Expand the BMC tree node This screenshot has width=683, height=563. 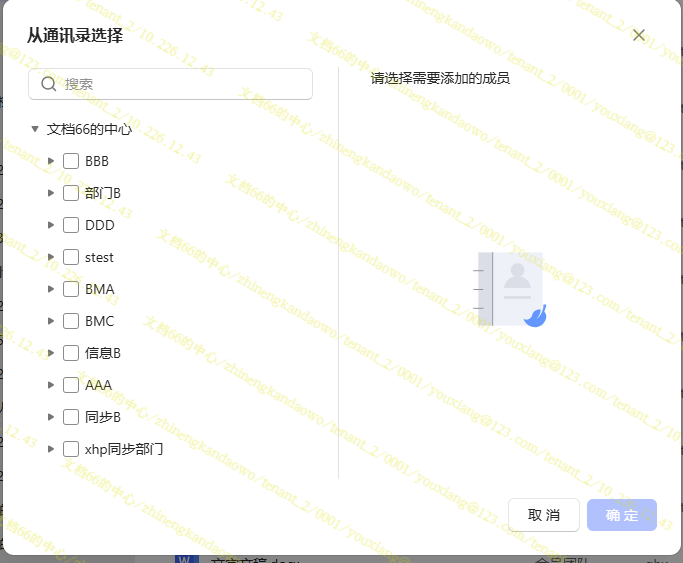(51, 321)
